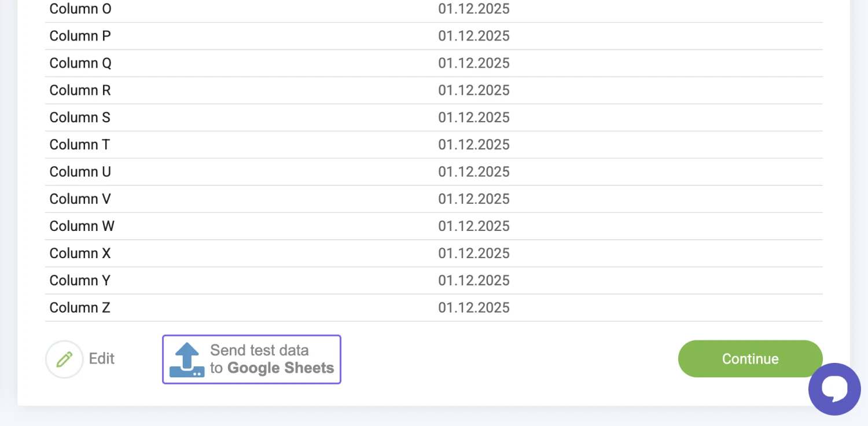The width and height of the screenshot is (868, 426).
Task: Click the Column R label
Action: (80, 90)
